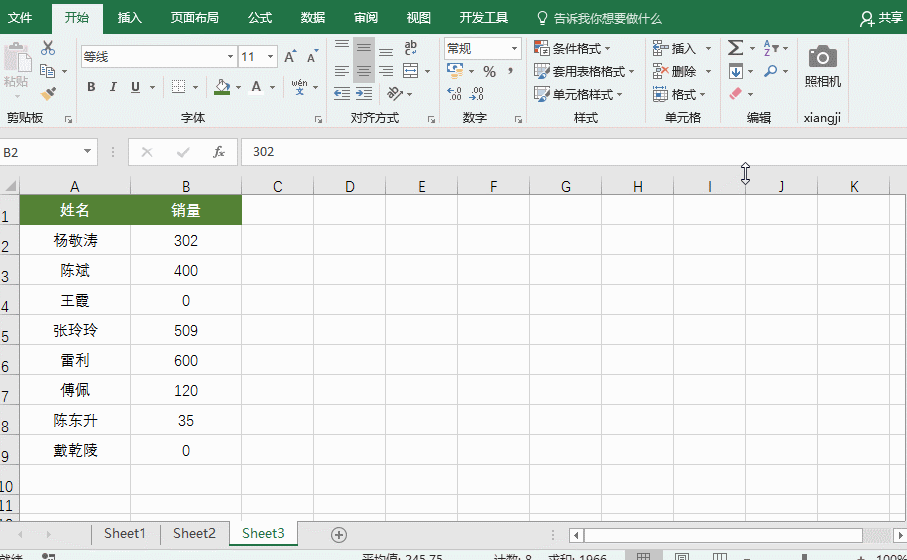This screenshot has height=560, width=907.
Task: Open the font size dropdown
Action: click(x=273, y=57)
